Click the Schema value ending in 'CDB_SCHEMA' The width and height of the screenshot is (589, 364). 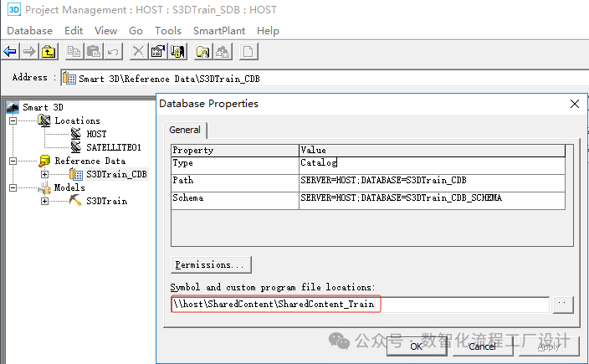[x=432, y=201]
